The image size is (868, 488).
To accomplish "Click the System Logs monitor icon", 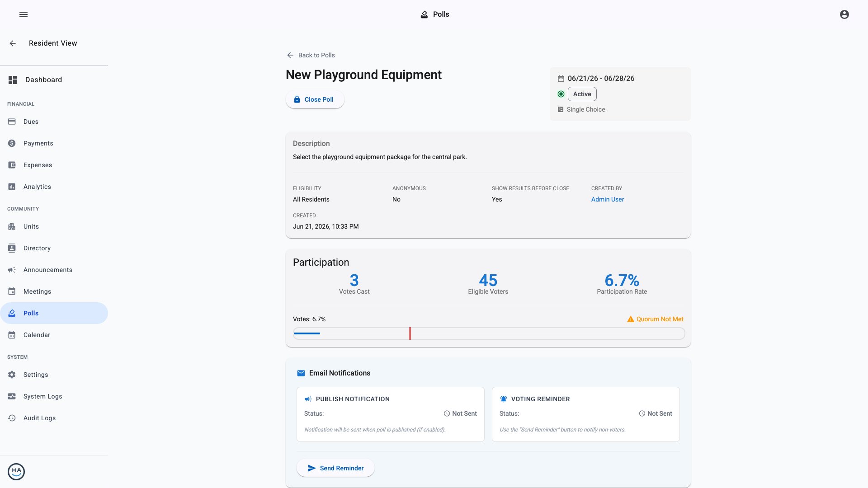I will point(12,396).
